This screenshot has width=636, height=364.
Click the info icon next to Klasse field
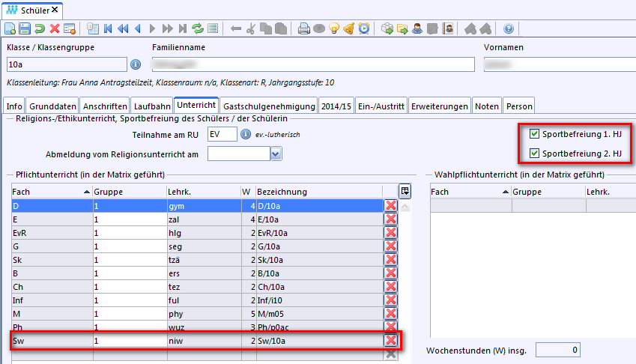tap(136, 64)
